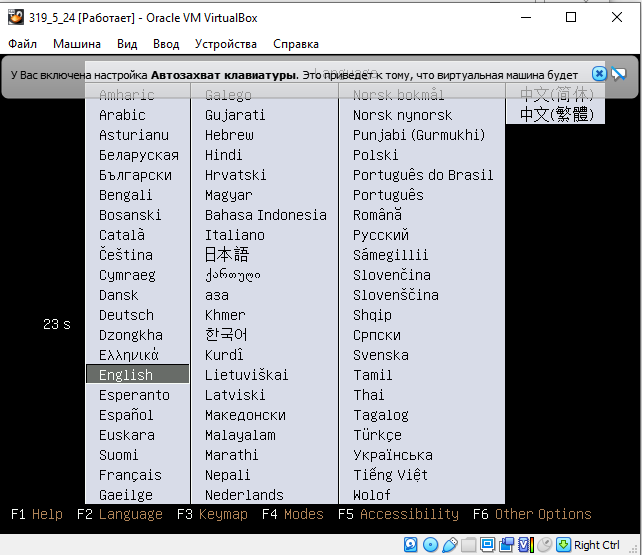The image size is (642, 555).
Task: Select Italiano language entry
Action: click(x=235, y=235)
